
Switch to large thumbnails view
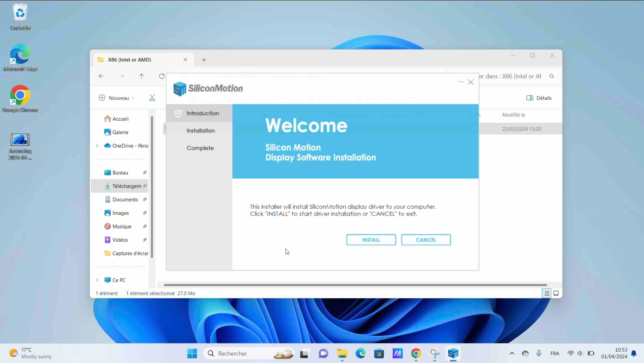(556, 293)
